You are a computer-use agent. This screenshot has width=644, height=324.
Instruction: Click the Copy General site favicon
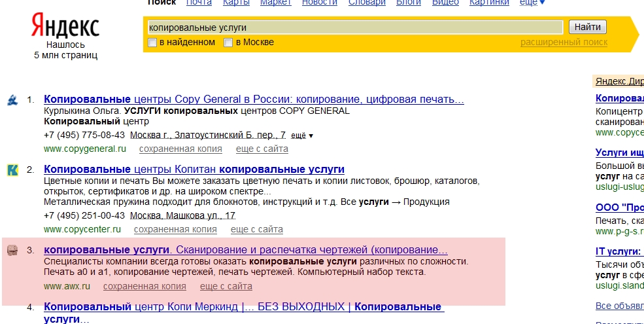(12, 100)
